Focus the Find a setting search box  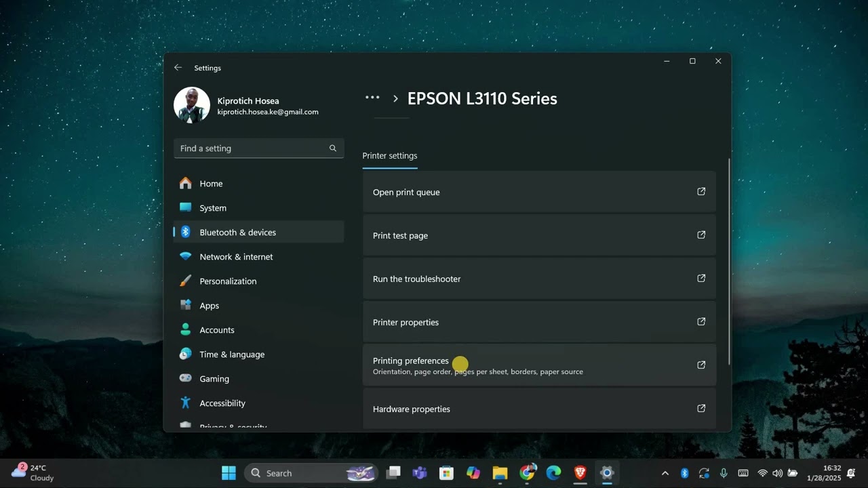(x=258, y=148)
